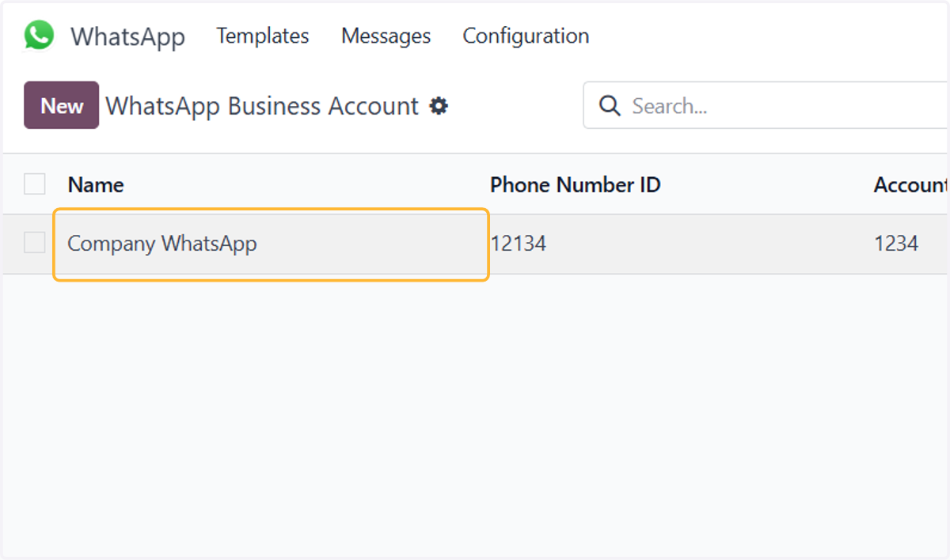
Task: Open the Configuration menu
Action: point(526,36)
